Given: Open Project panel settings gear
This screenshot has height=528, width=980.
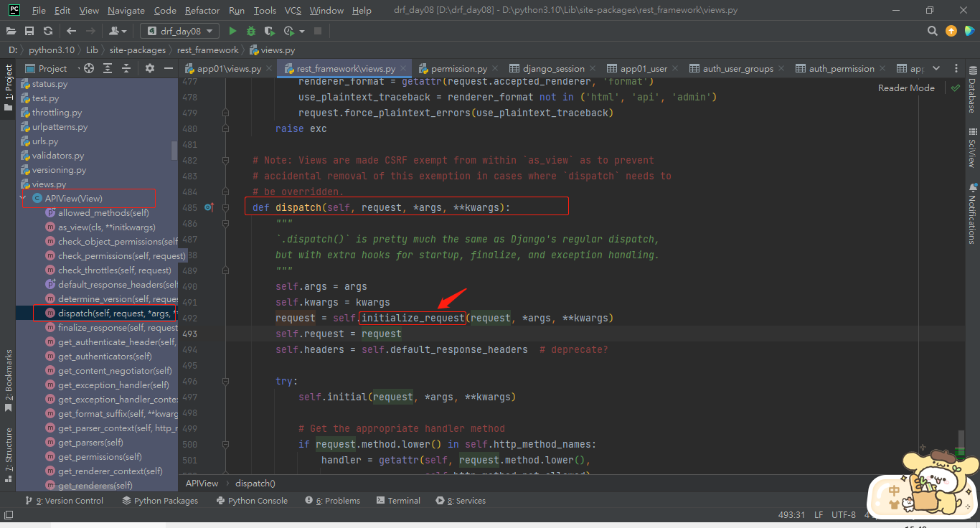Looking at the screenshot, I should (150, 68).
